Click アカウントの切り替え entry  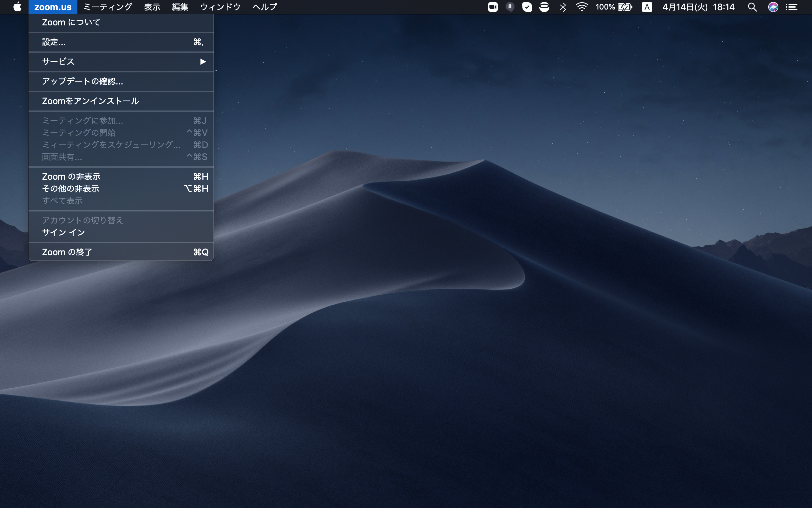pos(121,220)
